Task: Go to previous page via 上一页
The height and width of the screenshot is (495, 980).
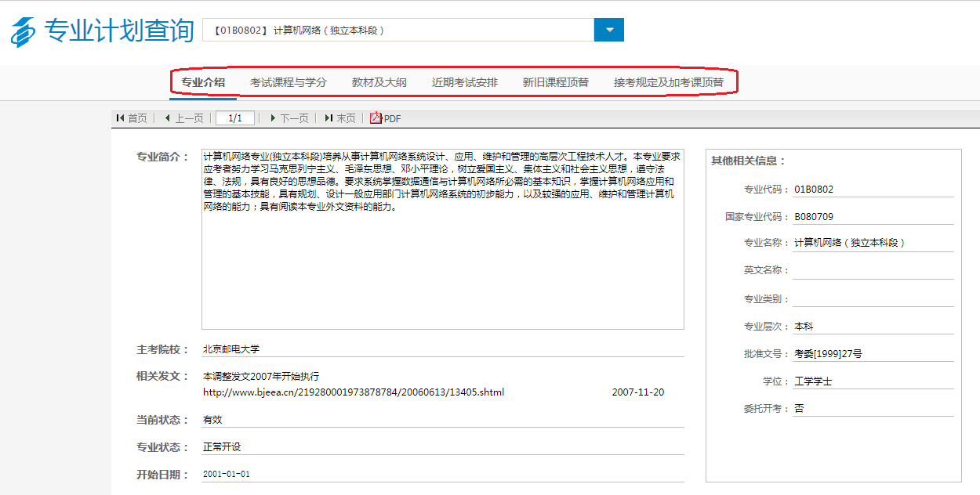Action: pos(183,118)
